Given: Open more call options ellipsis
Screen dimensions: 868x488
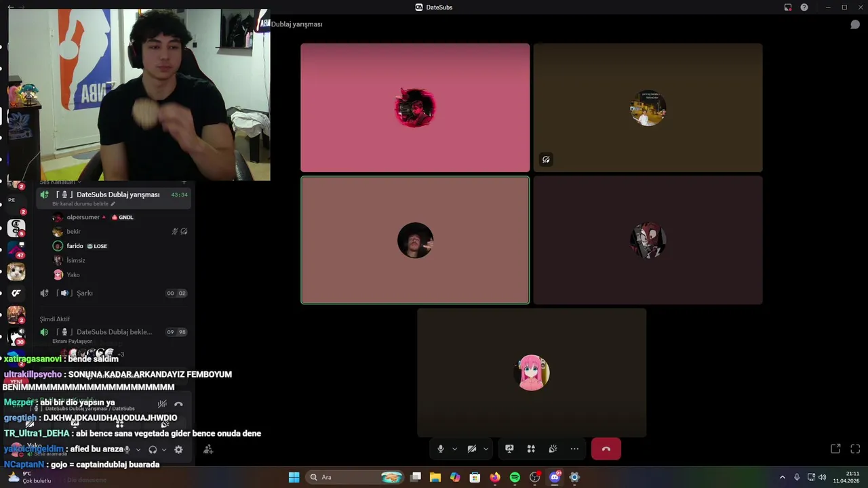Looking at the screenshot, I should [574, 449].
